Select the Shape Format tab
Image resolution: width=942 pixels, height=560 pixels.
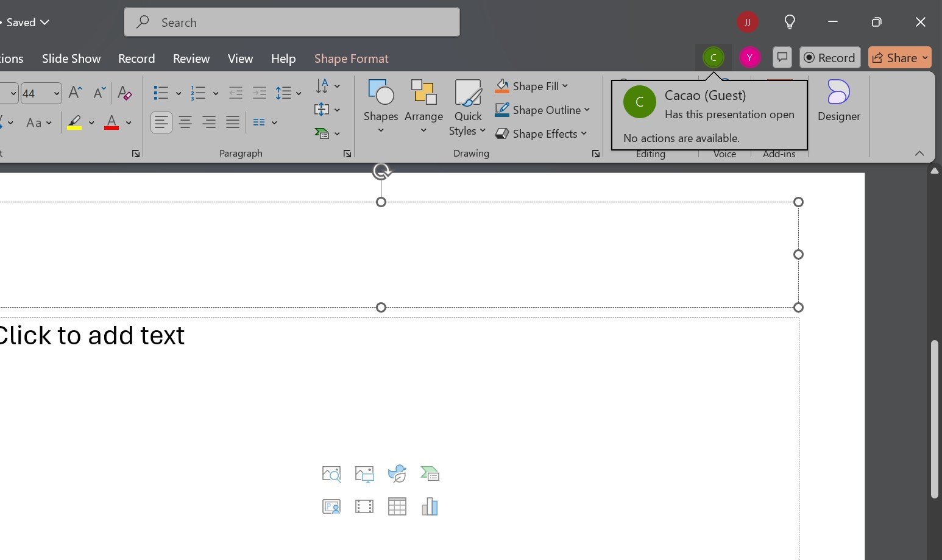click(351, 58)
